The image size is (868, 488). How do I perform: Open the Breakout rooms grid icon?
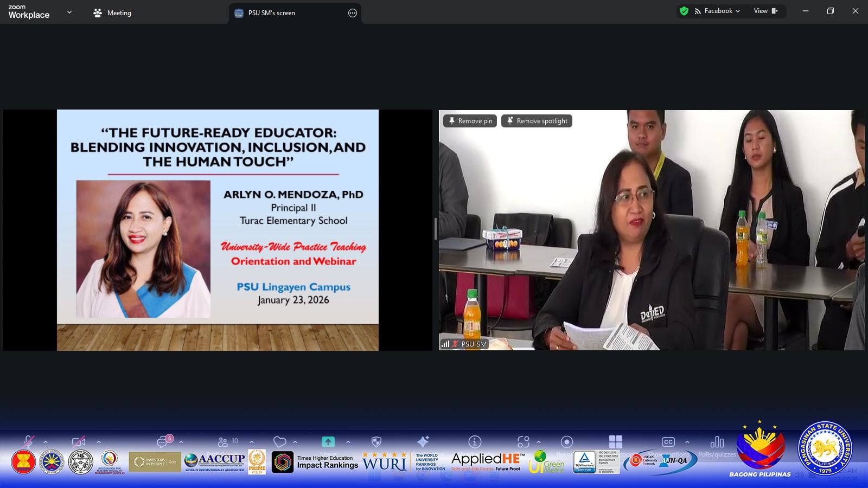[x=616, y=442]
